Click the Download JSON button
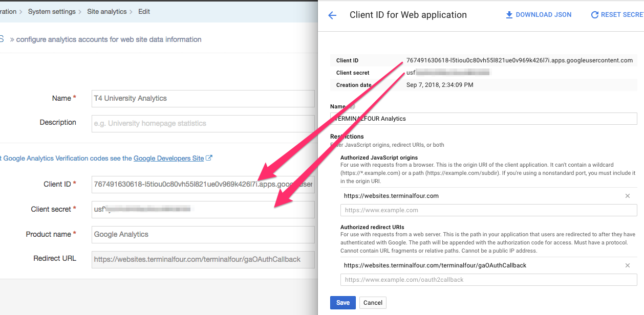Screen dimensions: 644x315 pos(538,15)
